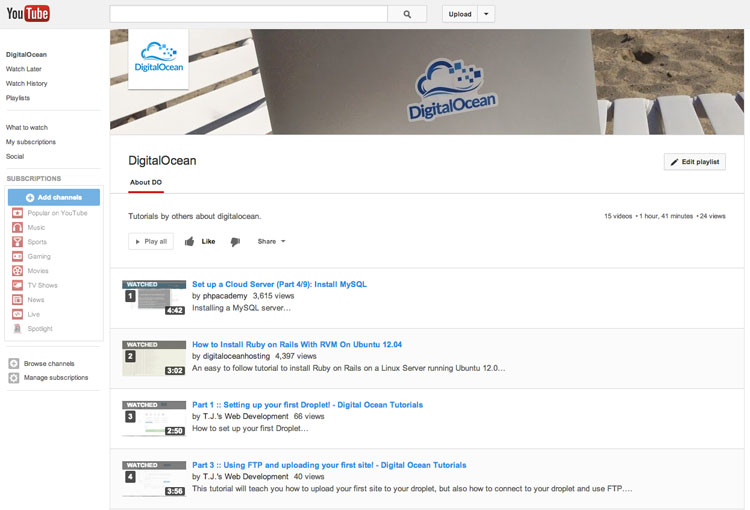Viewport: 750px width, 510px height.
Task: Click the YouTube logo
Action: coord(28,14)
